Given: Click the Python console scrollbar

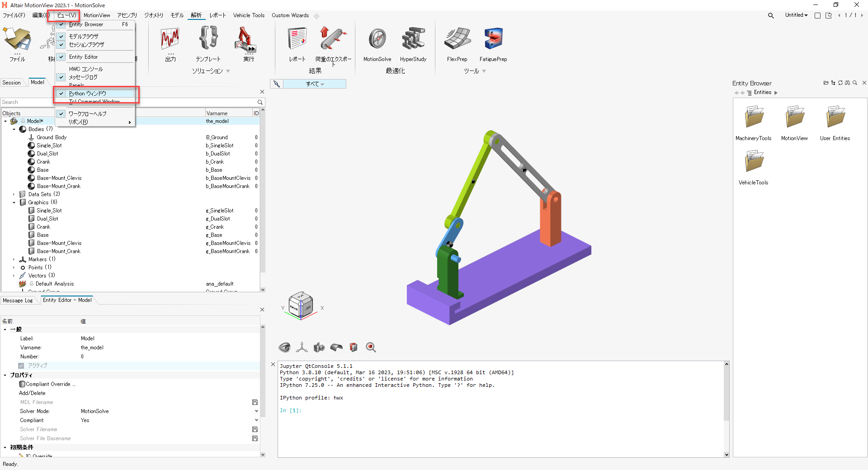Looking at the screenshot, I should (x=726, y=394).
